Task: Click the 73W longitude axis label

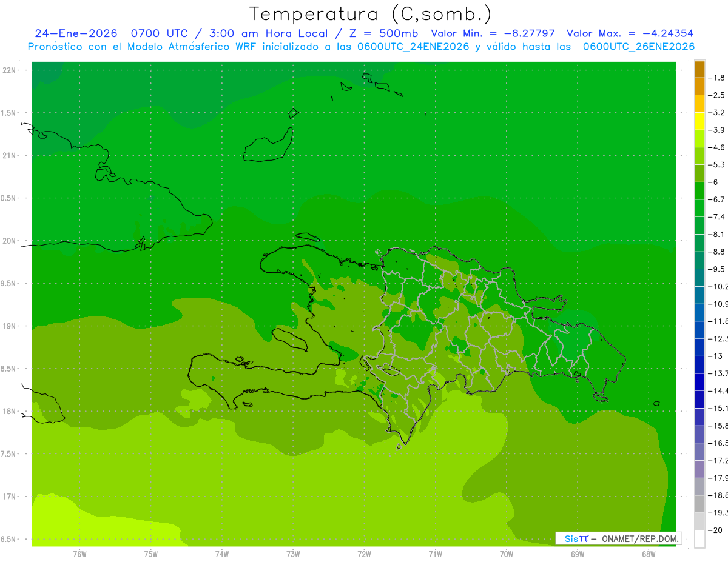Action: click(x=293, y=554)
